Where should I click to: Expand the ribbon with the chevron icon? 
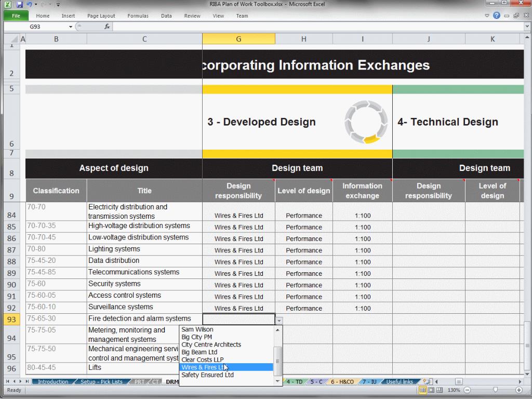coord(487,15)
